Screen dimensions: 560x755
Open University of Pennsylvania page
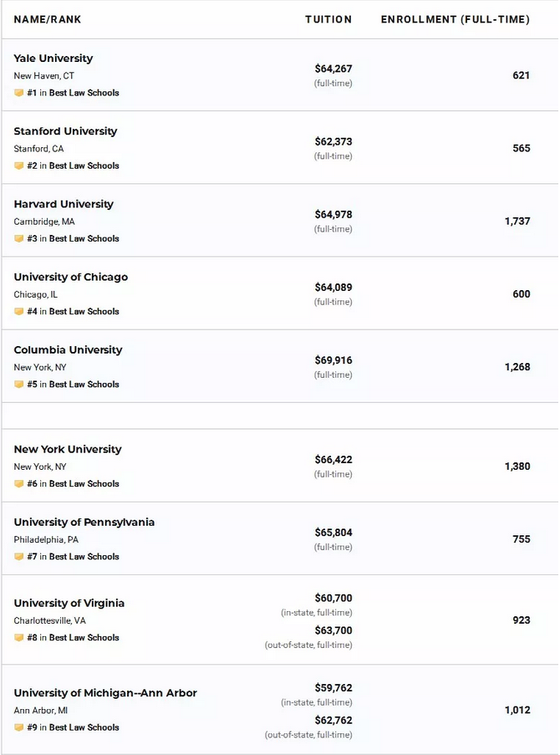coord(84,522)
